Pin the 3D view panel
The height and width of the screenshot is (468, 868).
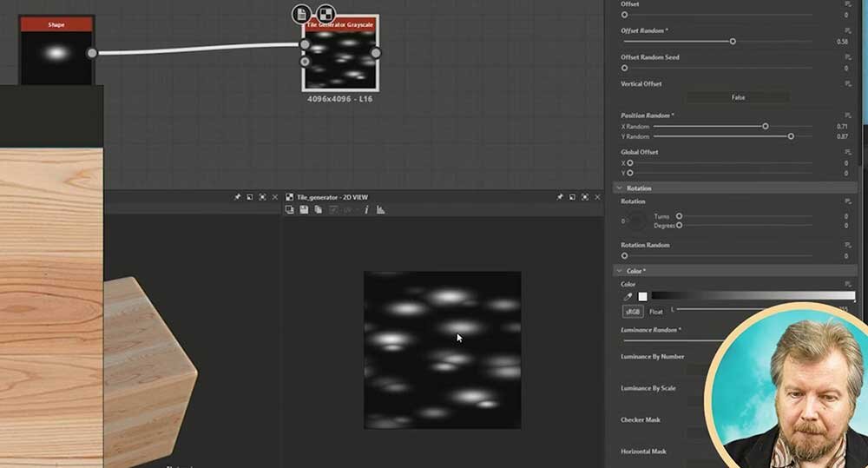(237, 197)
